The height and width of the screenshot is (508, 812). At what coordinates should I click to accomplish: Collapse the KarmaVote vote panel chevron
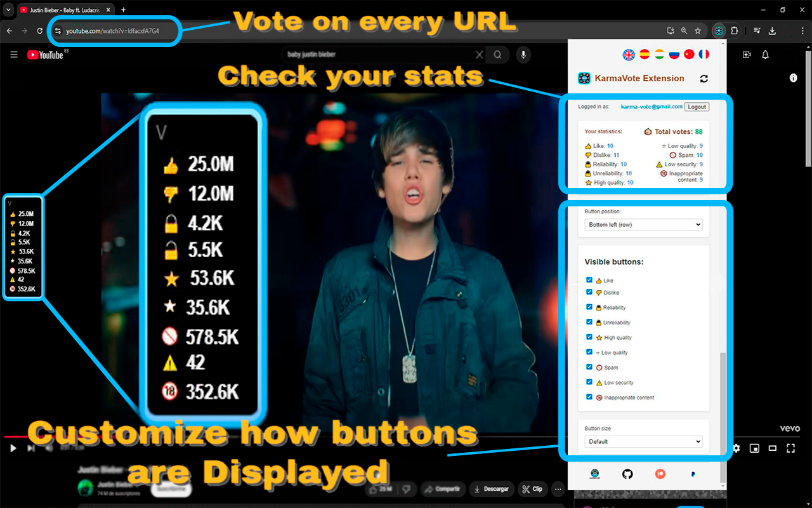[10, 204]
